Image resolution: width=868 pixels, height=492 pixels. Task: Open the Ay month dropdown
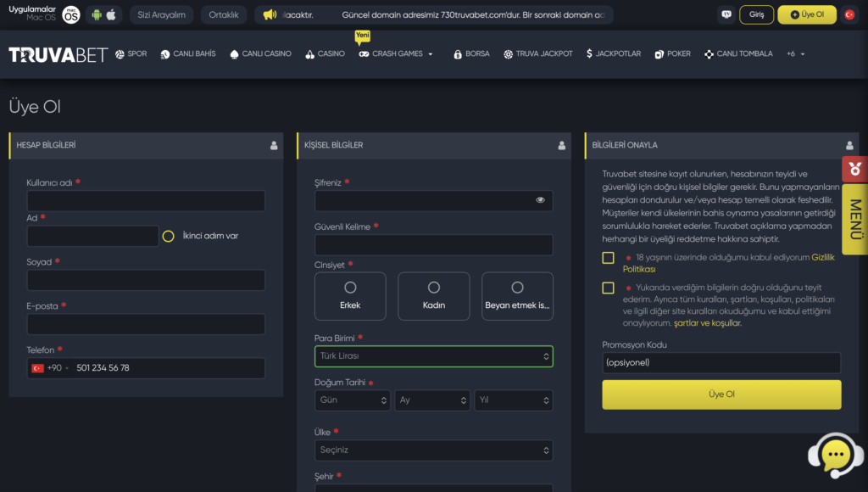[433, 400]
